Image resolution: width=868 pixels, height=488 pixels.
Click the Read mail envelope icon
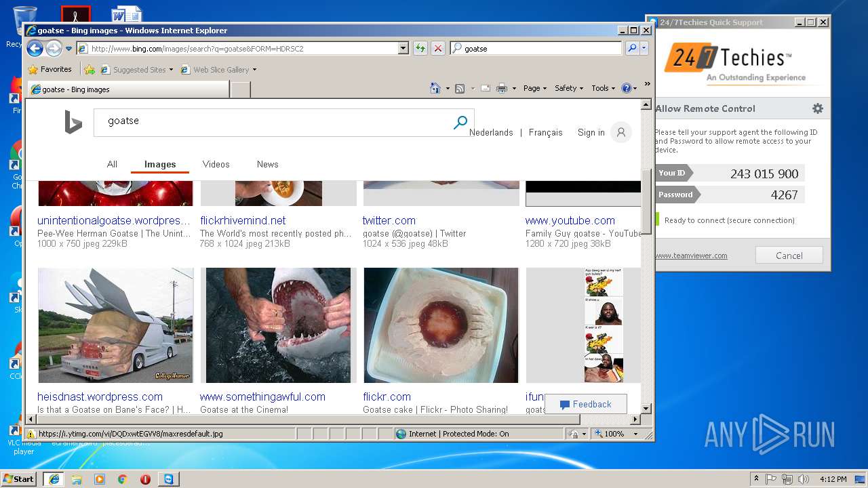[x=486, y=88]
